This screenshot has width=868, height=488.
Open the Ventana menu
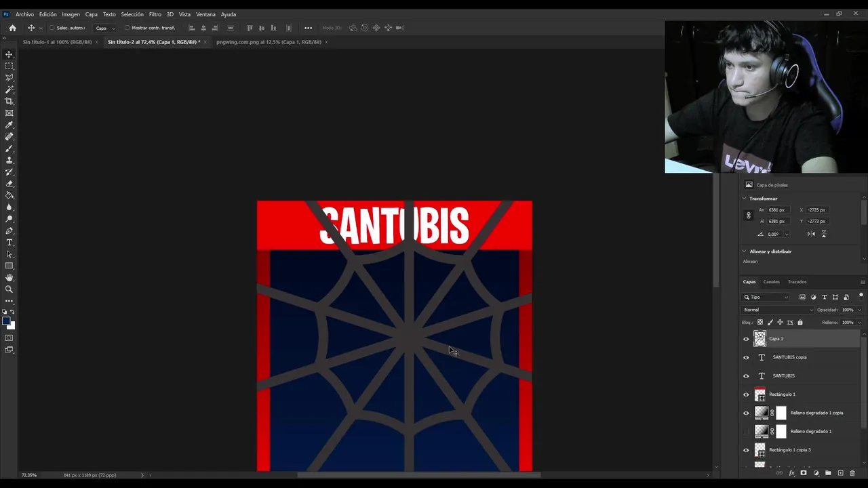click(205, 14)
